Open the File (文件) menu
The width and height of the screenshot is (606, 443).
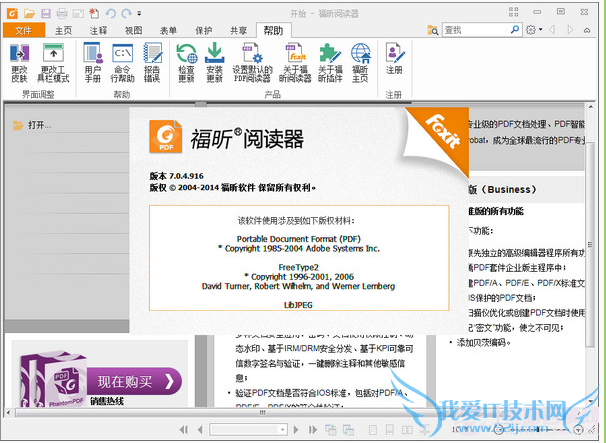[23, 30]
